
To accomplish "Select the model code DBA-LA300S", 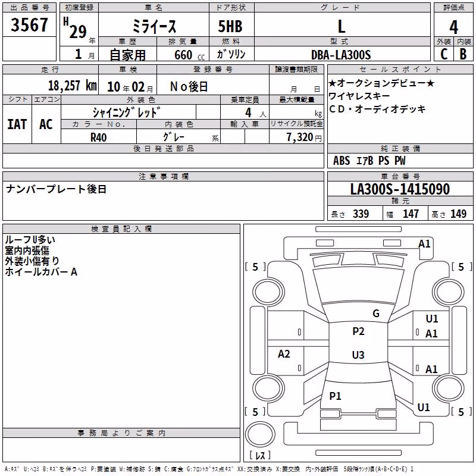I will [x=341, y=55].
